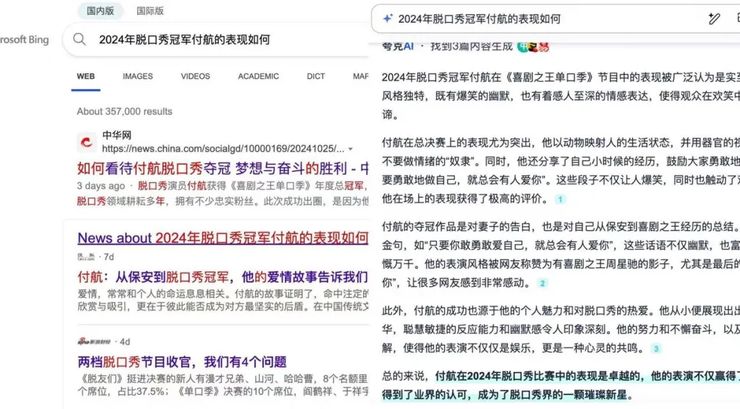Click the 中华网 site favicon
Viewport: 740px width, 409px height.
(x=87, y=142)
